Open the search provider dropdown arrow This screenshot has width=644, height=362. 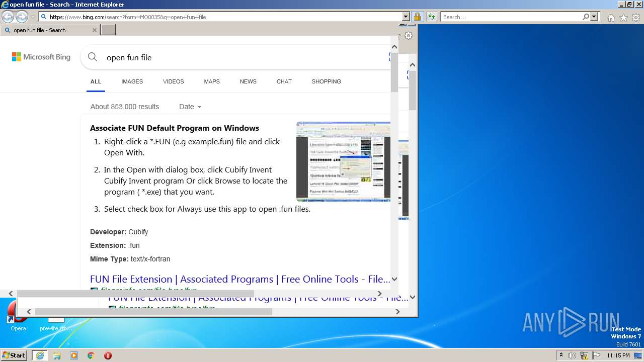pos(594,17)
